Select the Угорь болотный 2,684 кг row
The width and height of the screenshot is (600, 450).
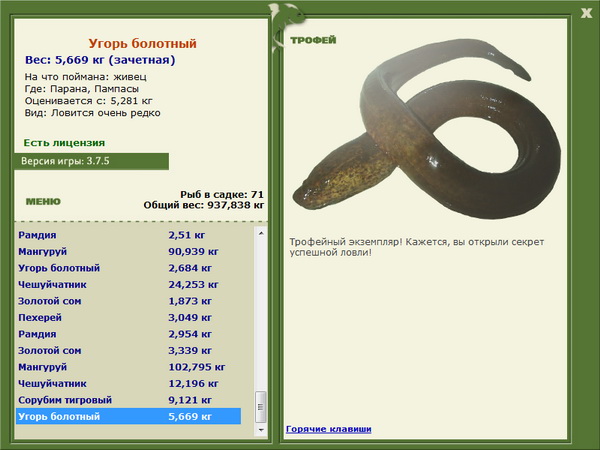(129, 268)
